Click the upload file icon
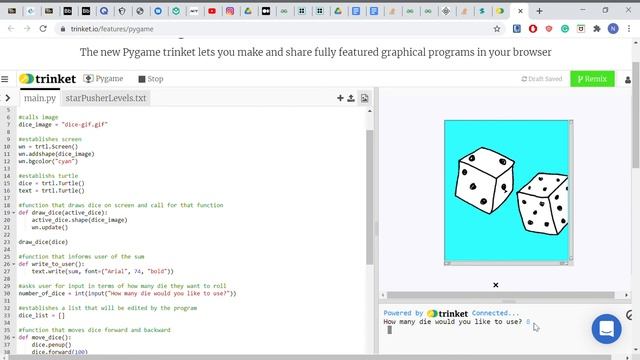Viewport: 640px width, 360px height. pyautogui.click(x=351, y=98)
